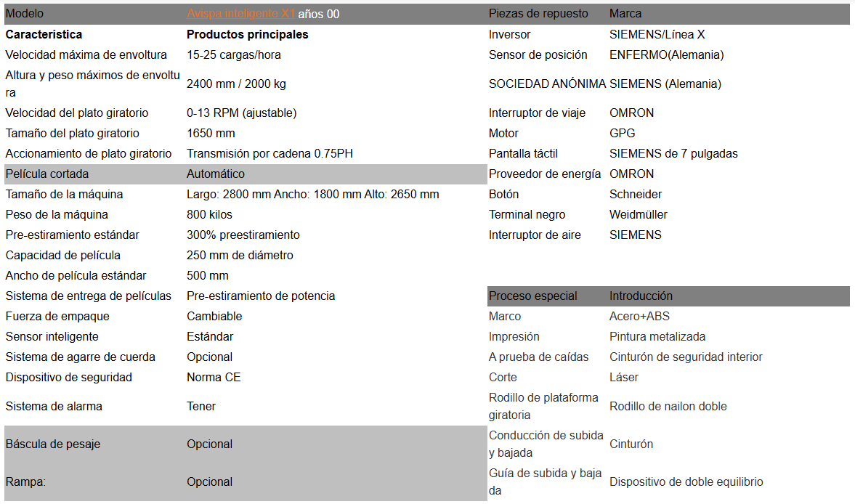
Task: Select the Rampa row label
Action: (25, 481)
